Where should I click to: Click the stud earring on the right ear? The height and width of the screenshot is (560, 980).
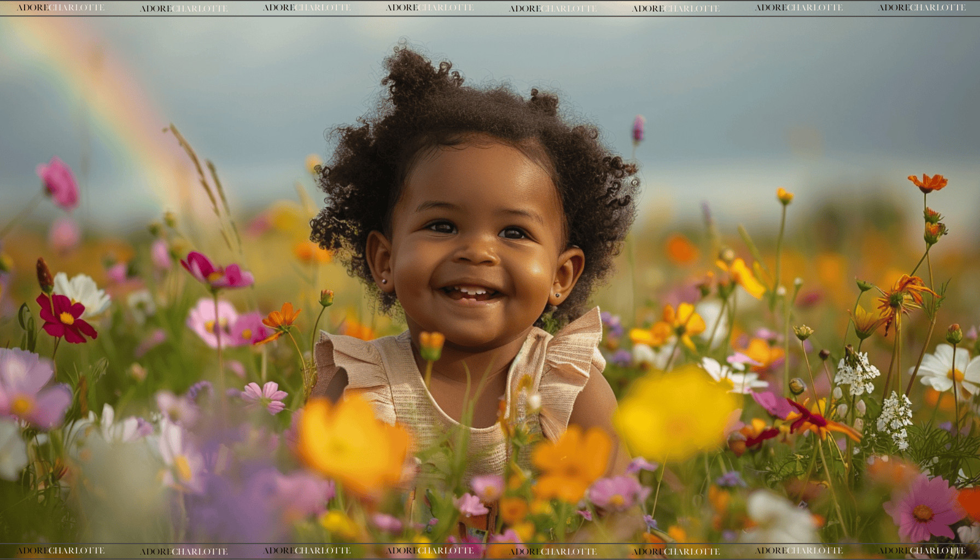[558, 295]
